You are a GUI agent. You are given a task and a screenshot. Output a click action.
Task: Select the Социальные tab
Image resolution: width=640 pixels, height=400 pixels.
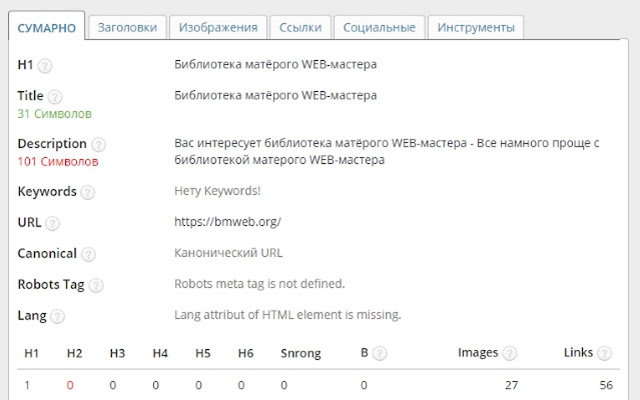coord(379,28)
